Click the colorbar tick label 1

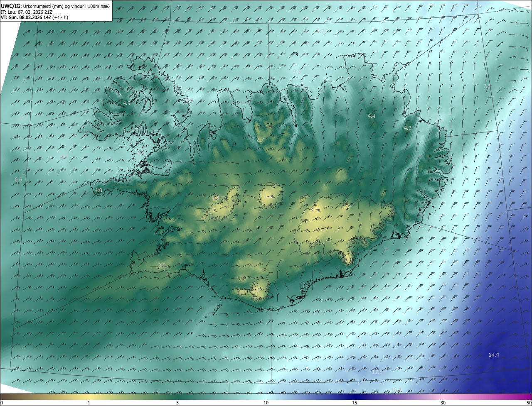pyautogui.click(x=89, y=403)
